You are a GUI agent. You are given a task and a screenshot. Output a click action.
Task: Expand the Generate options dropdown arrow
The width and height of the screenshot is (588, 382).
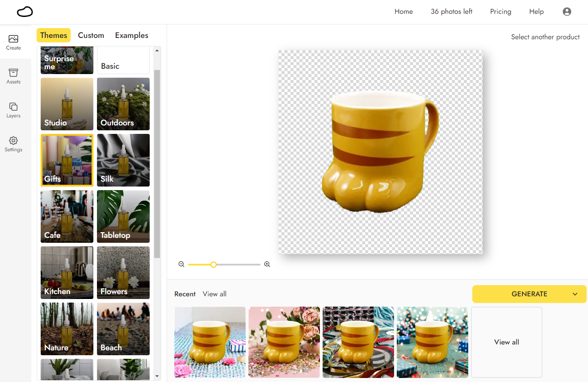coord(575,294)
